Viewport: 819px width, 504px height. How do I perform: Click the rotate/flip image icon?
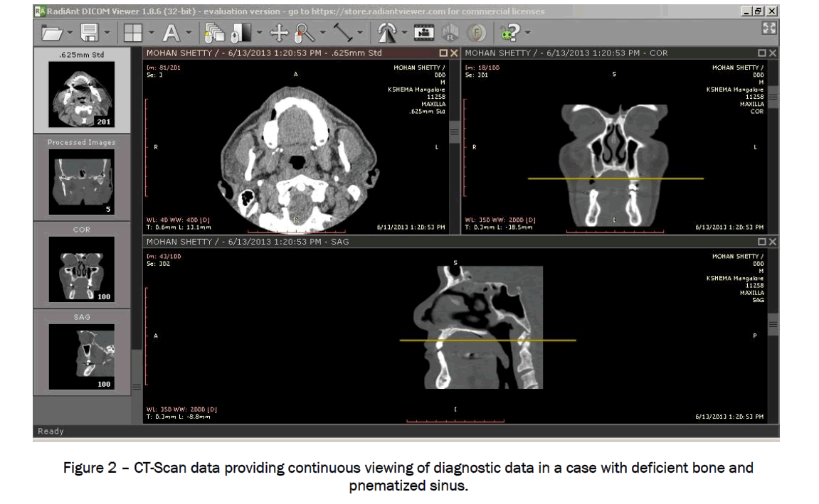[387, 32]
